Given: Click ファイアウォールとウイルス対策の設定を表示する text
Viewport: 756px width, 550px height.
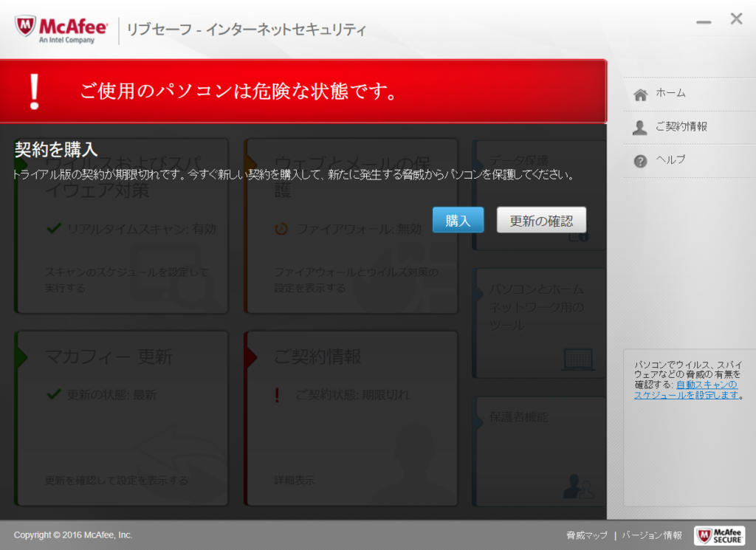Looking at the screenshot, I should pyautogui.click(x=357, y=280).
